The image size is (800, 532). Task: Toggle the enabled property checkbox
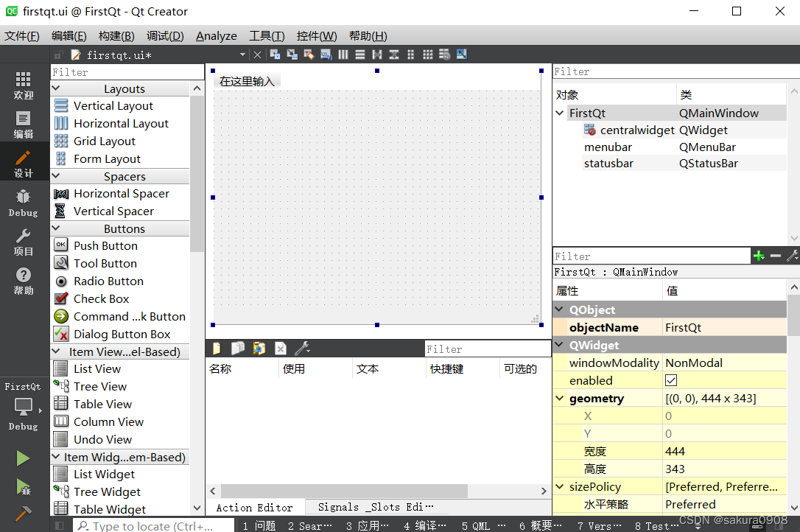671,381
